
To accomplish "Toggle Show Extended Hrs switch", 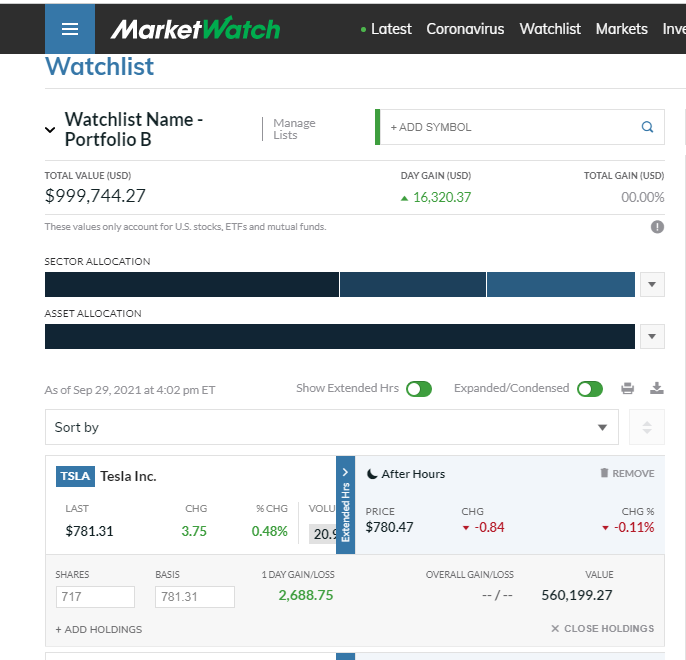I will click(419, 389).
